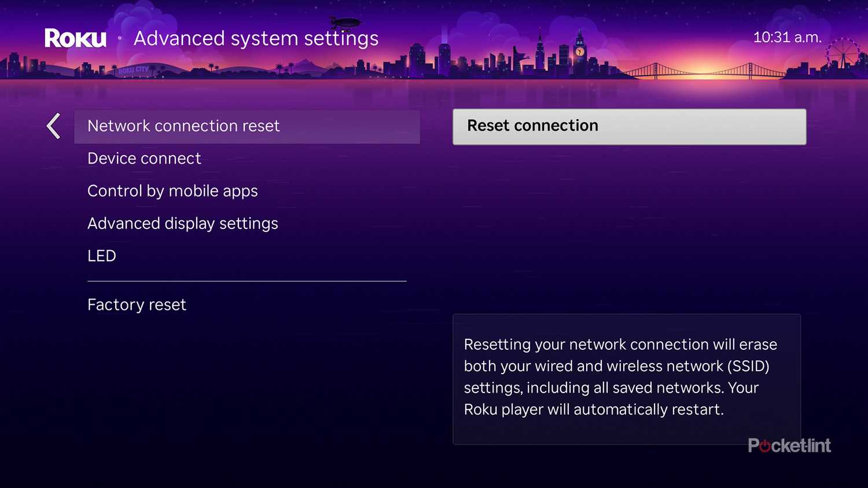Click the 10:31 a.m. clock
Screen dimensions: 868x488
coord(787,38)
